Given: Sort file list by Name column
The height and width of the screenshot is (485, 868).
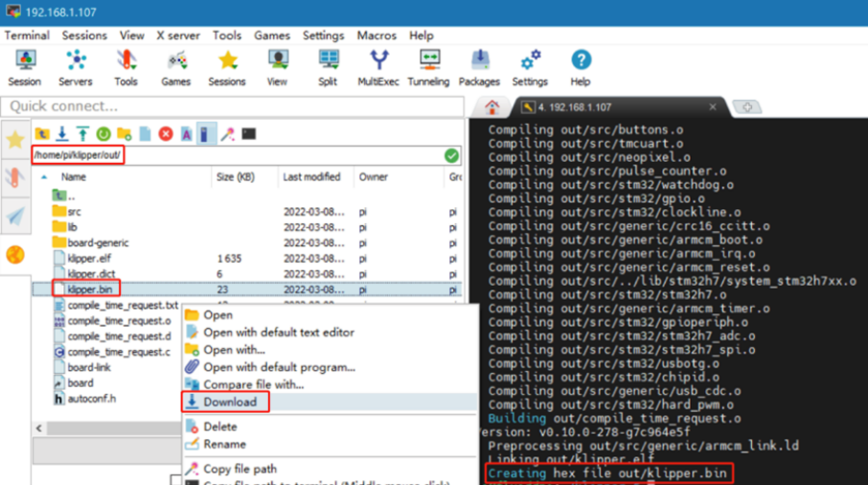Looking at the screenshot, I should 74,177.
